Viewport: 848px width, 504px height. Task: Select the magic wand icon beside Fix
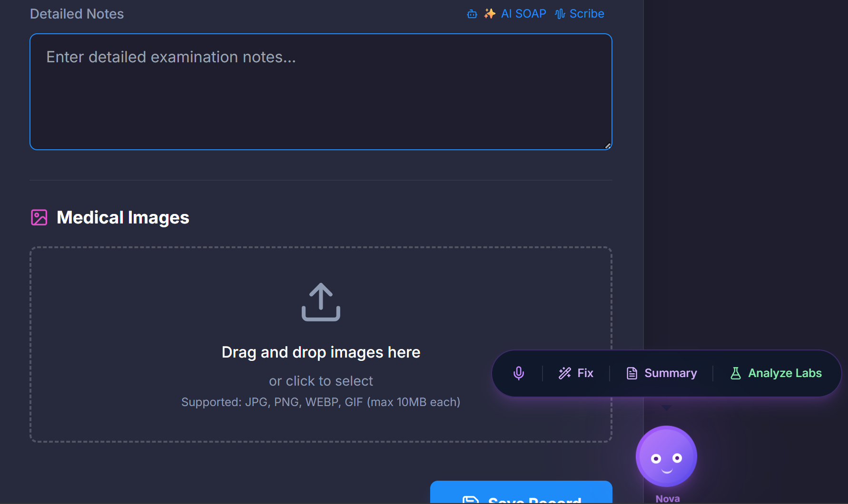(564, 373)
